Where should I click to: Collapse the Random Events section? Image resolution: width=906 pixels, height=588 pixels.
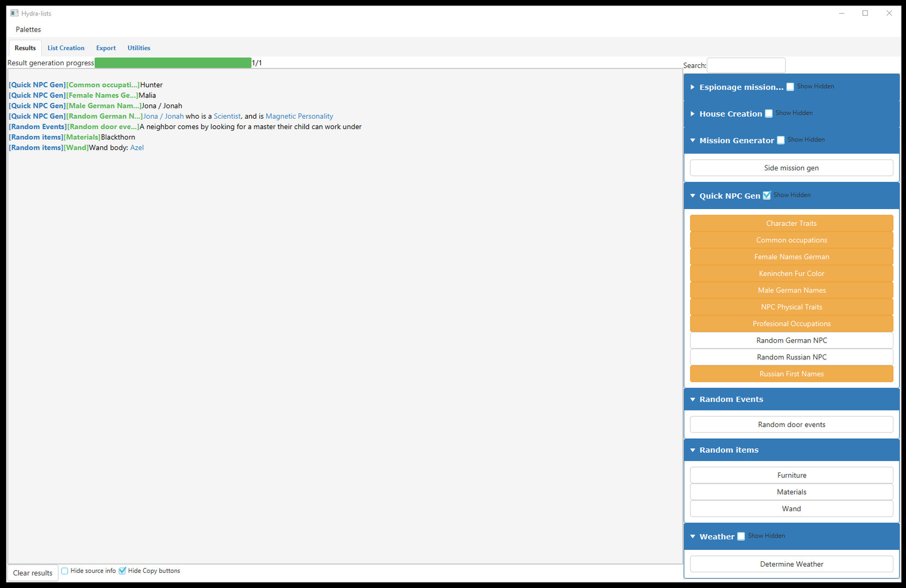click(x=692, y=400)
